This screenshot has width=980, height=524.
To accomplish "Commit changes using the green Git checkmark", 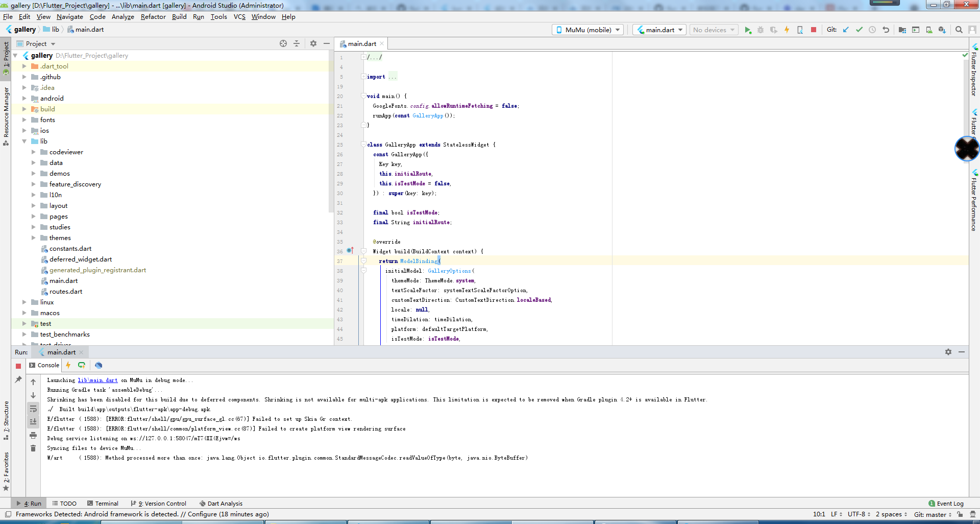I will (x=859, y=30).
